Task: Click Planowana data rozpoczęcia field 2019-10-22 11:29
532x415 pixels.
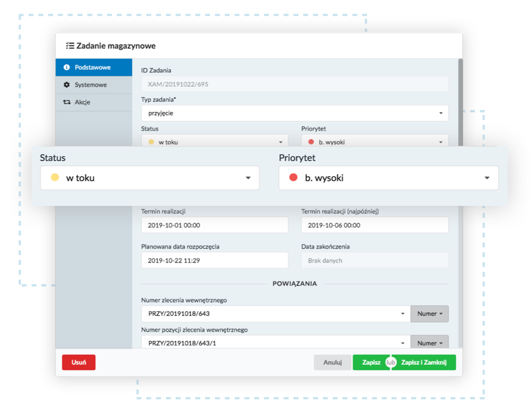Action: point(214,260)
